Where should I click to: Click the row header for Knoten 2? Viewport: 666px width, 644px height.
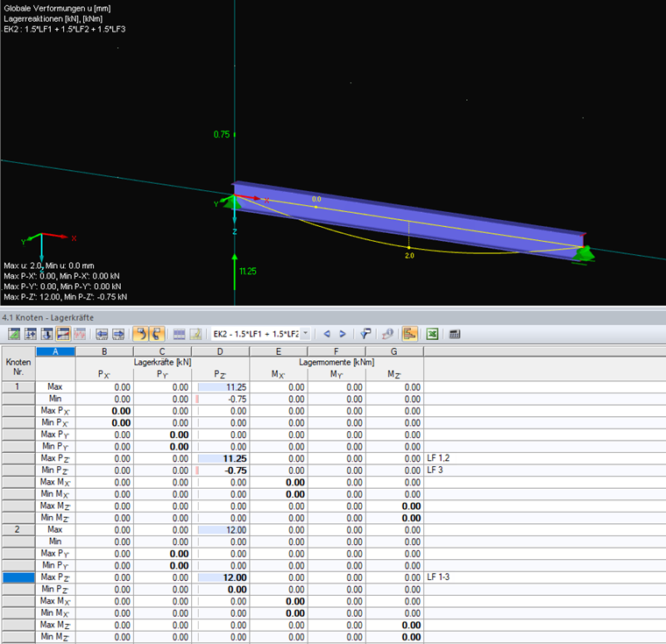(18, 529)
